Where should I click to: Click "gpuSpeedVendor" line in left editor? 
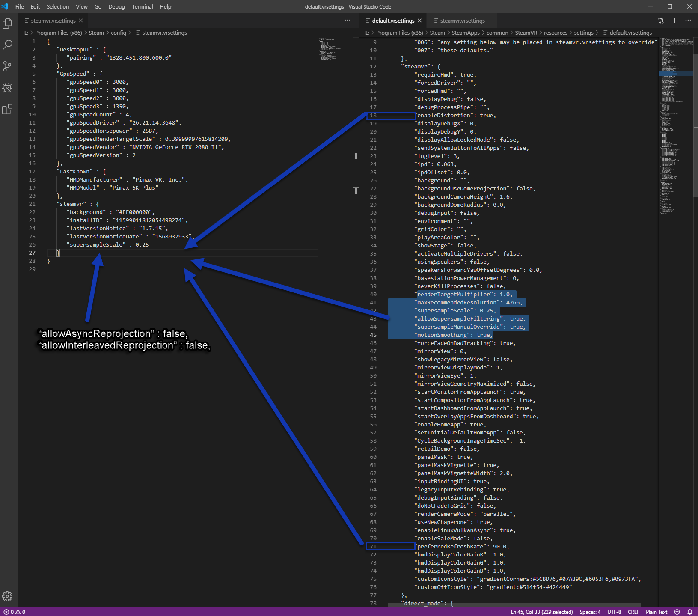tap(145, 147)
